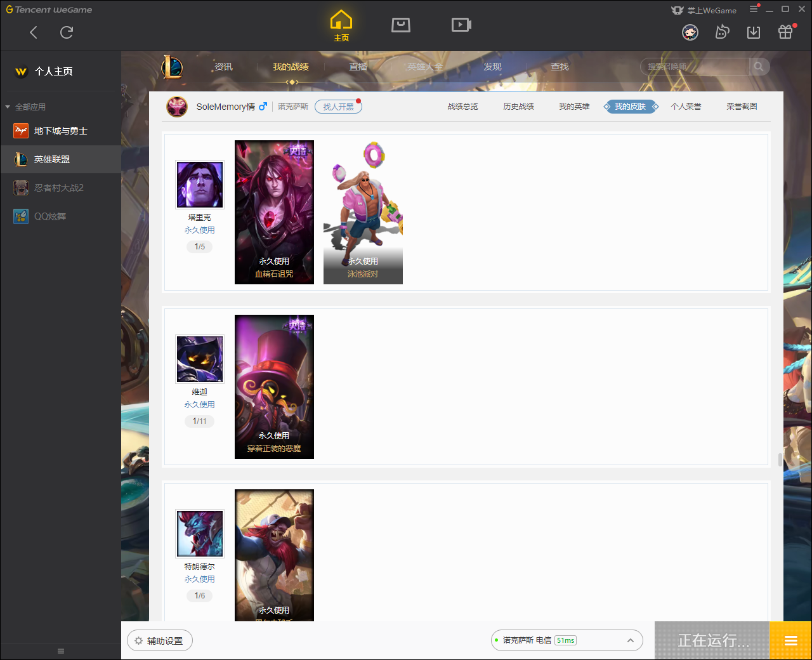The image size is (812, 660).
Task: Open the 我的英雄 sub-tab
Action: tap(574, 107)
